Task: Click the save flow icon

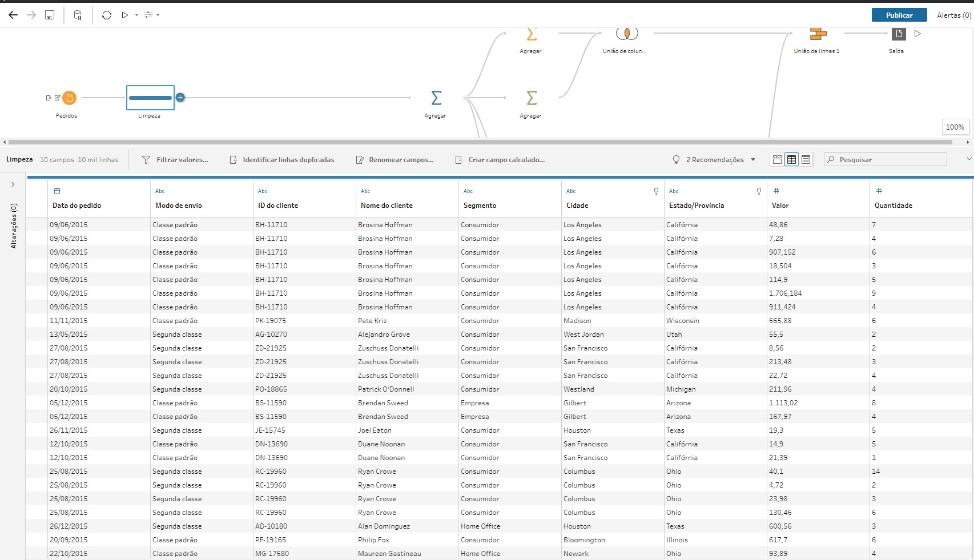Action: coord(50,15)
